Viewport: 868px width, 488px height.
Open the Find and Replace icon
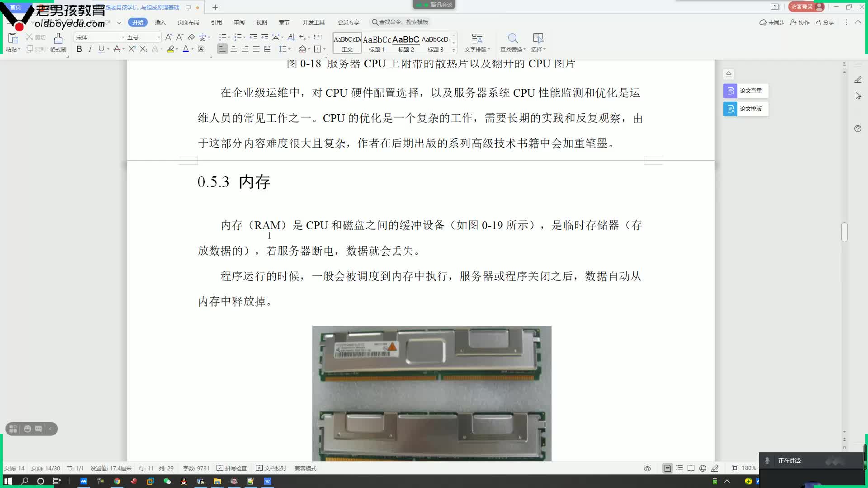click(x=512, y=38)
